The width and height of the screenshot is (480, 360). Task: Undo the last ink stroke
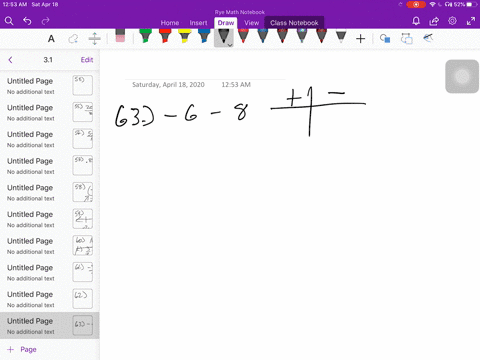pyautogui.click(x=27, y=21)
